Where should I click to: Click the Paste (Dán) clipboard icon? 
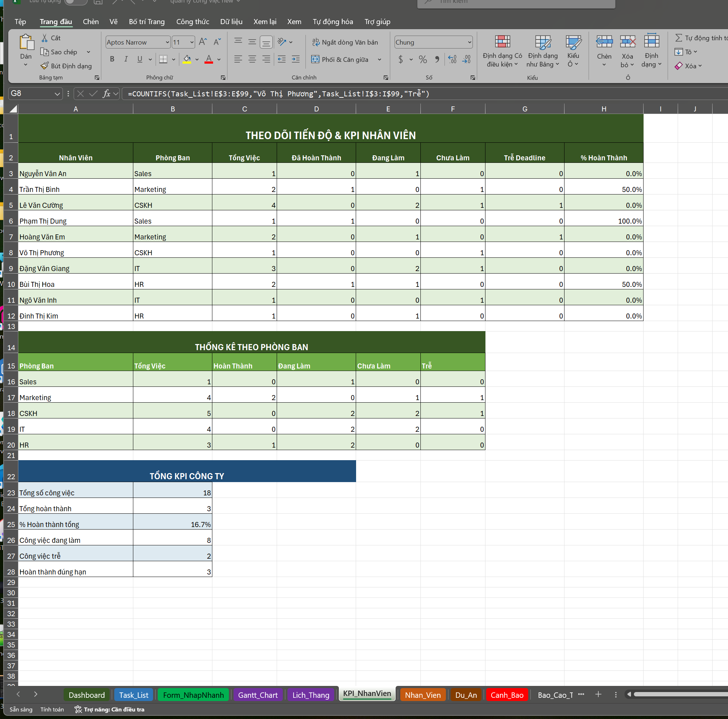(x=26, y=41)
